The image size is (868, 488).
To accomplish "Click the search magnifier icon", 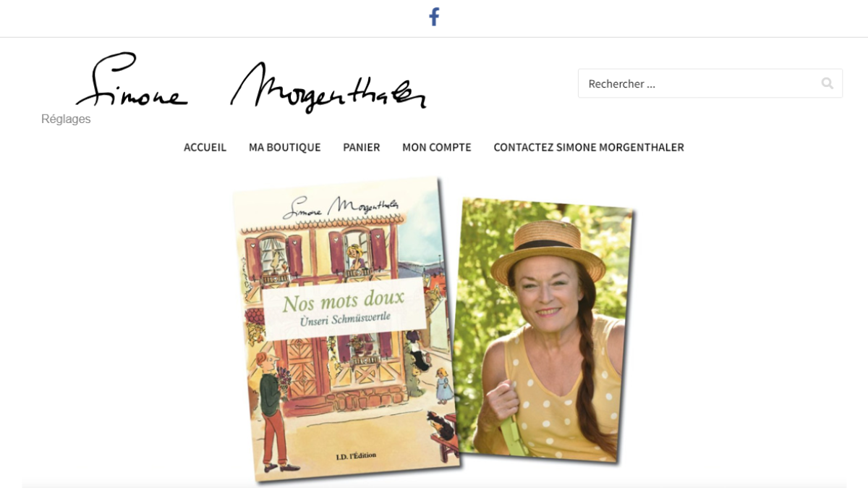I will pyautogui.click(x=827, y=83).
